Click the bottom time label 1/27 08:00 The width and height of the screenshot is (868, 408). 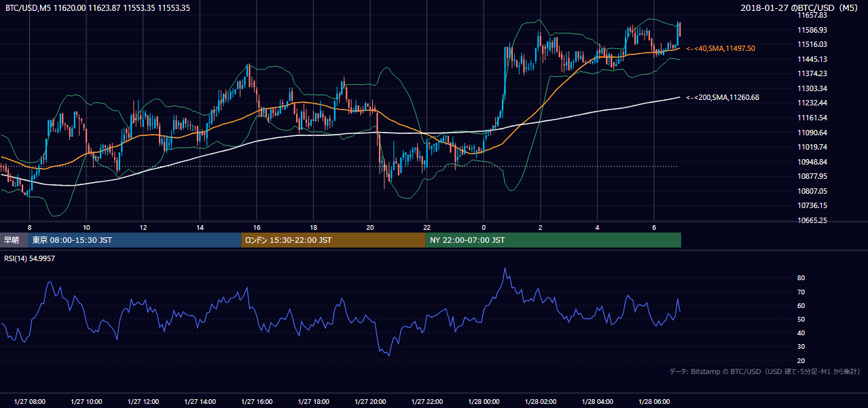point(29,401)
